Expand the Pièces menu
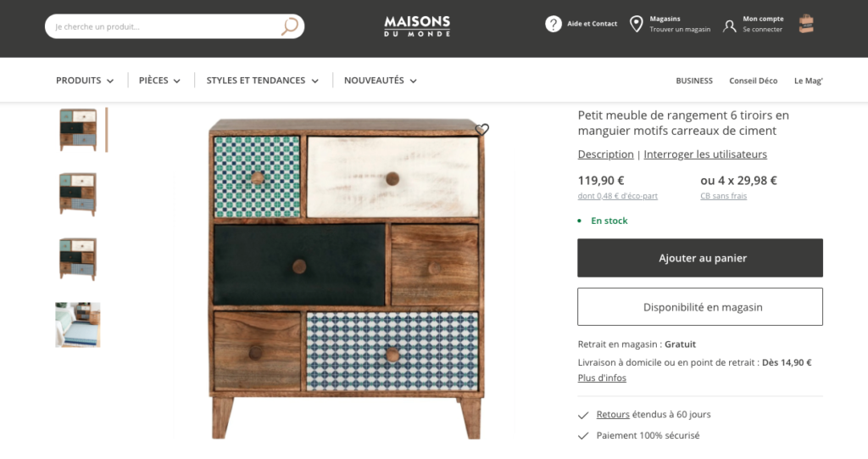868x459 pixels. 159,81
